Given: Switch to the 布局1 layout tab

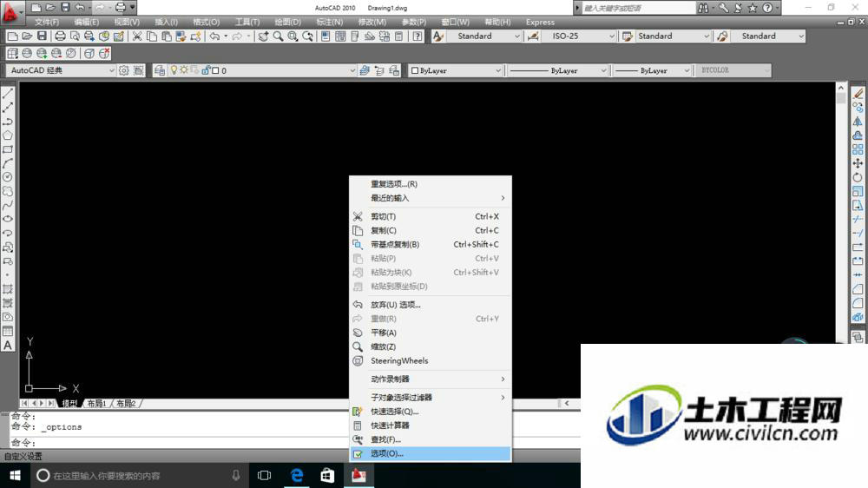Looking at the screenshot, I should tap(97, 404).
